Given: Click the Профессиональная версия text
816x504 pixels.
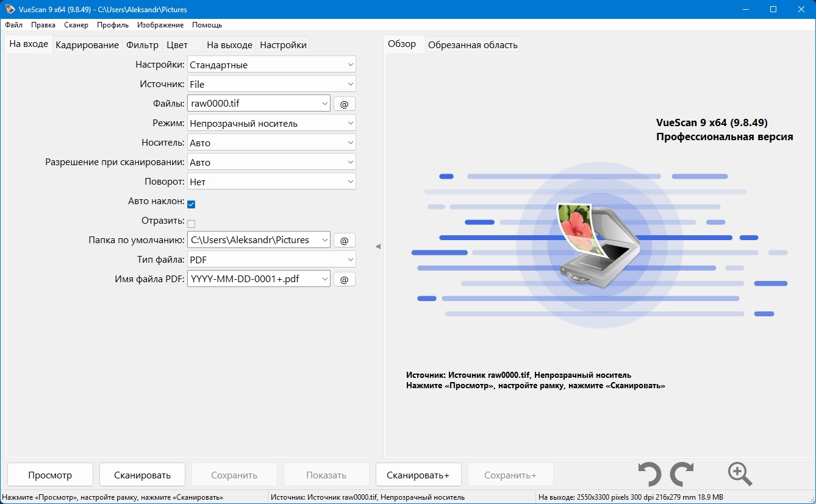Looking at the screenshot, I should pyautogui.click(x=725, y=137).
